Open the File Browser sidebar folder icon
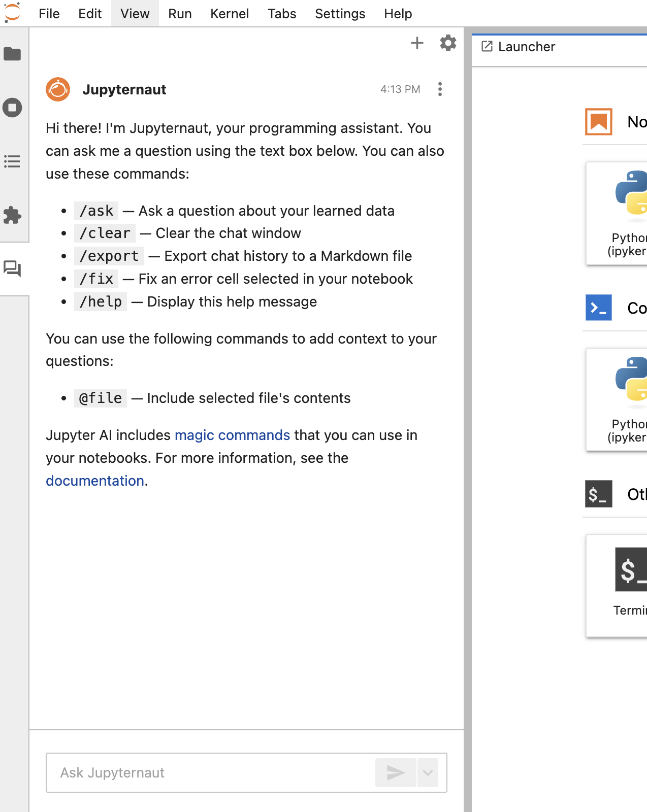Image resolution: width=647 pixels, height=812 pixels. (12, 54)
